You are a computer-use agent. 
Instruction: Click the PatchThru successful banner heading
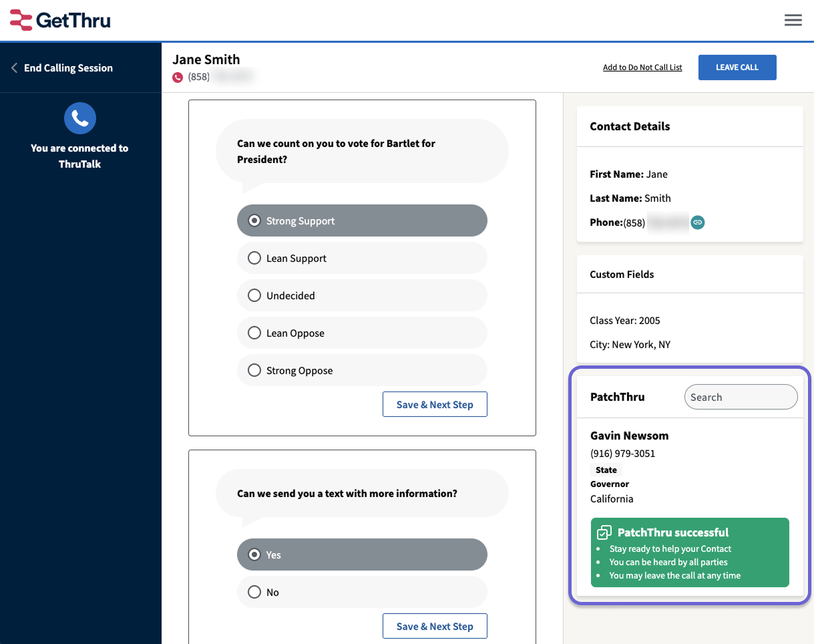pyautogui.click(x=673, y=532)
